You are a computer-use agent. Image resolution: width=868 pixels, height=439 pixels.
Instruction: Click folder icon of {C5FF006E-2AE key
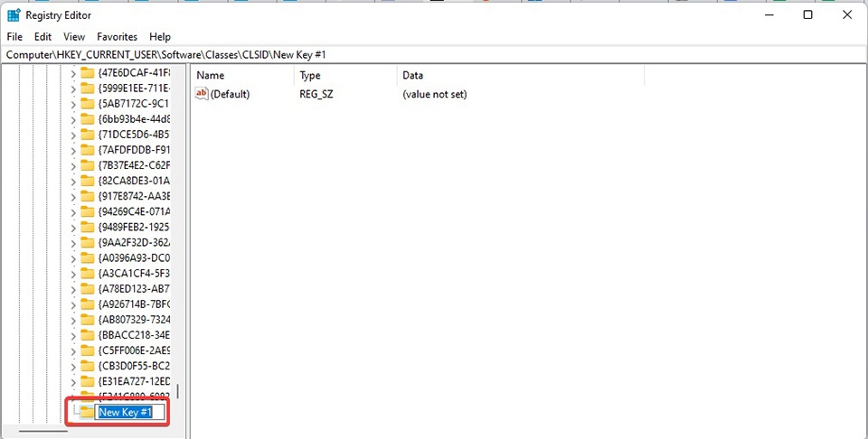pyautogui.click(x=87, y=350)
